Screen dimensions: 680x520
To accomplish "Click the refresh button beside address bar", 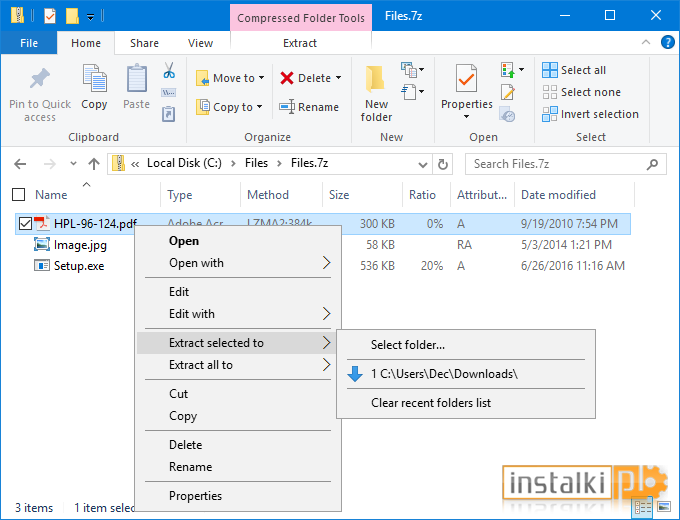I will coord(442,164).
